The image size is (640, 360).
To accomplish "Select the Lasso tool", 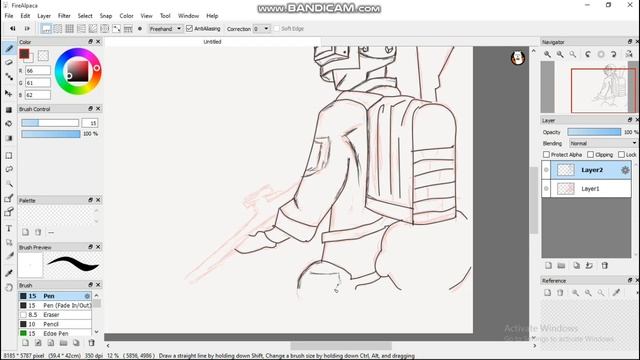I will pyautogui.click(x=9, y=169).
